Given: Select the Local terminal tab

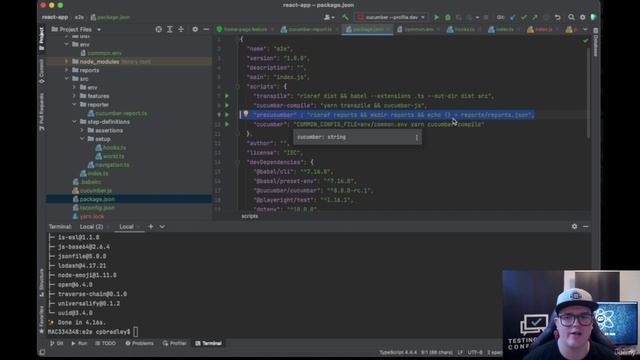Looking at the screenshot, I should point(127,227).
